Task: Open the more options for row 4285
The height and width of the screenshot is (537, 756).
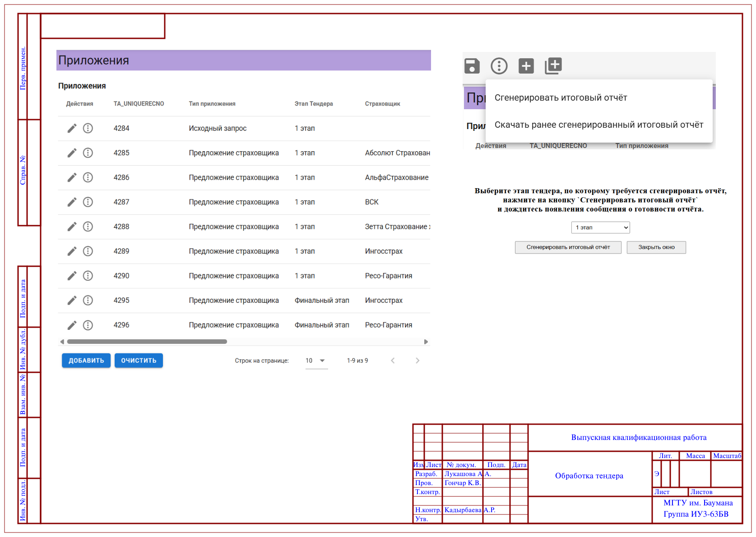Action: [88, 153]
